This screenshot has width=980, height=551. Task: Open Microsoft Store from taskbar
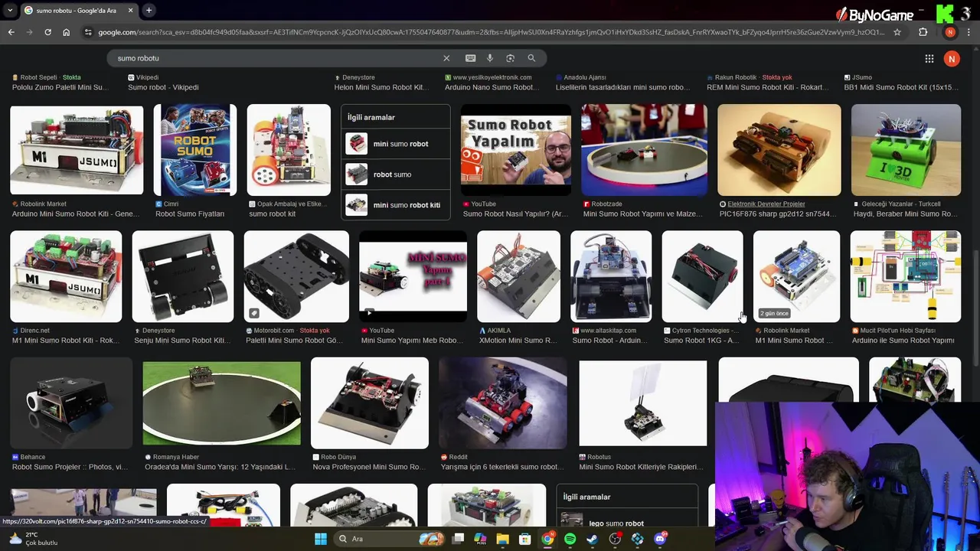524,539
